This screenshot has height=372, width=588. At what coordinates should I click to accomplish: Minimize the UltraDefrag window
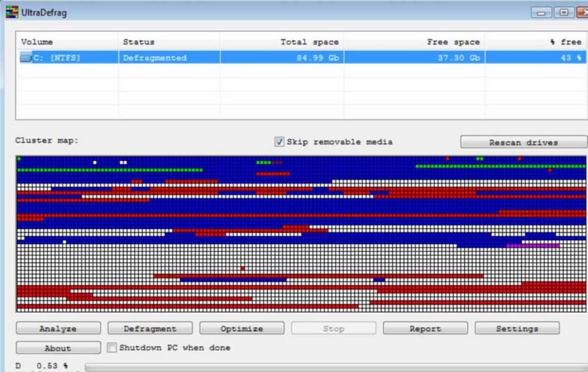(x=541, y=12)
